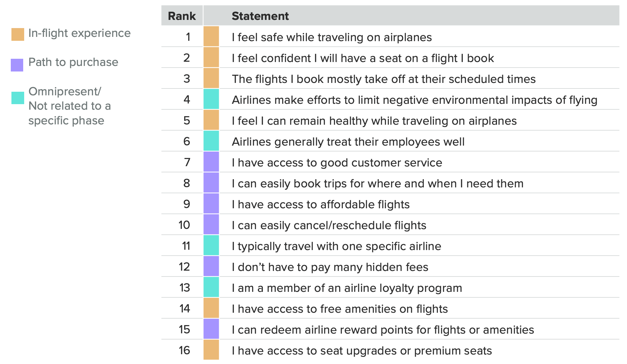Click the orange swatch beside rank 16
The width and height of the screenshot is (627, 364).
[x=211, y=350]
